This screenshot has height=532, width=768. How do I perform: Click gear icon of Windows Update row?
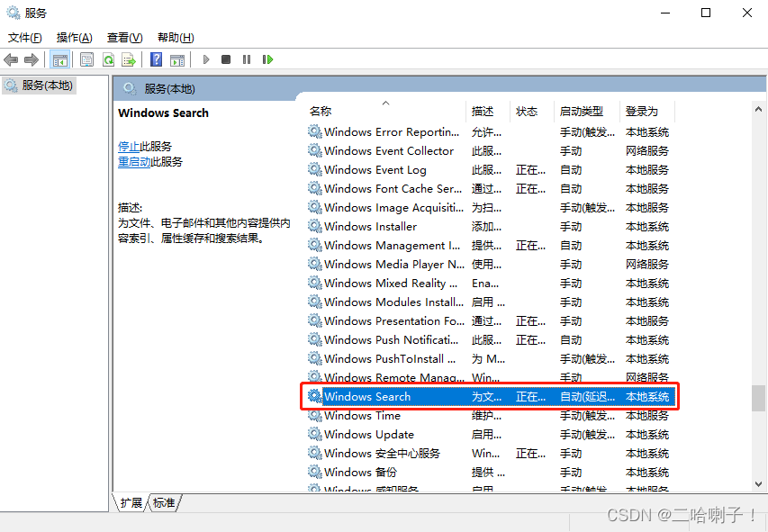(x=314, y=434)
